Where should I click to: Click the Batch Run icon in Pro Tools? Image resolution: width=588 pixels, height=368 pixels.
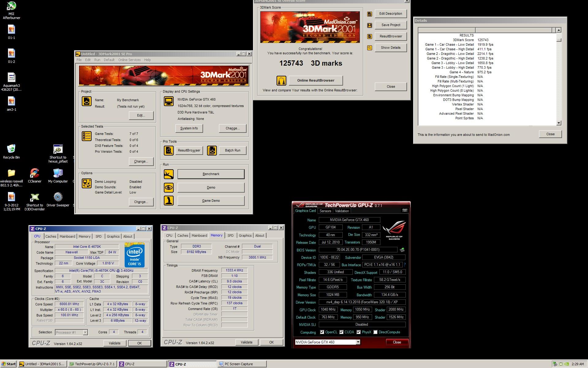click(x=212, y=150)
